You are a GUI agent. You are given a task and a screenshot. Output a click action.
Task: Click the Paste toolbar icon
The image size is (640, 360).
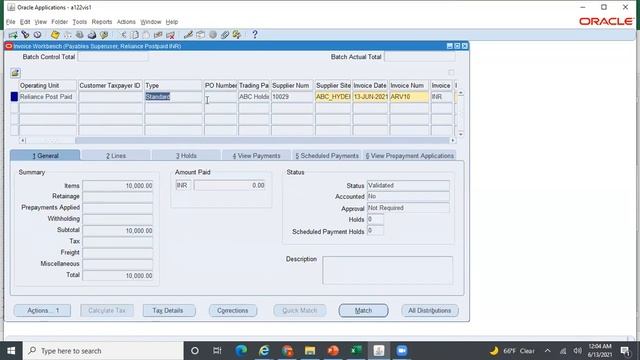coord(146,35)
